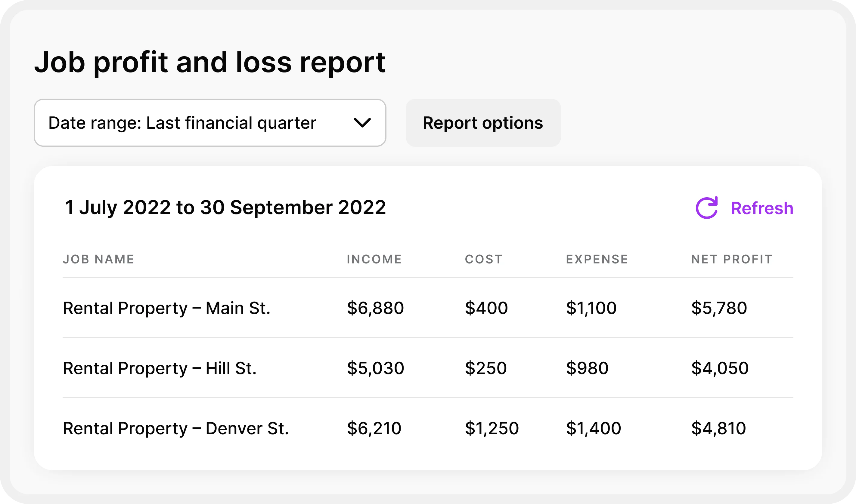
Task: Sort by the JOB NAME column header
Action: tap(98, 259)
